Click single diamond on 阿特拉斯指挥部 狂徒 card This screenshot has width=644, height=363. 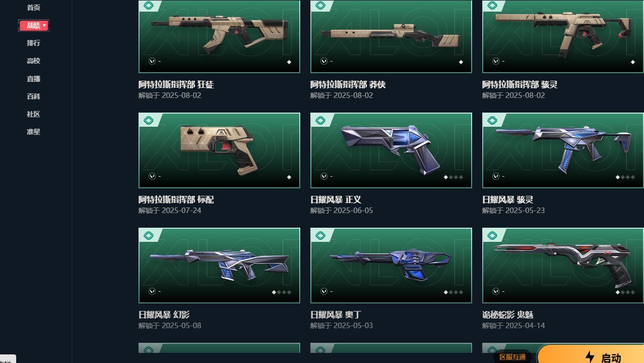click(x=289, y=62)
